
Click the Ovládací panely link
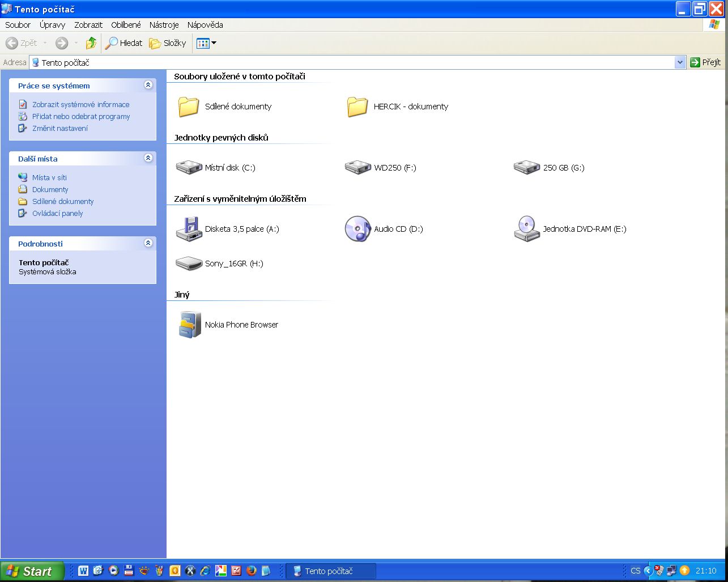tap(57, 213)
